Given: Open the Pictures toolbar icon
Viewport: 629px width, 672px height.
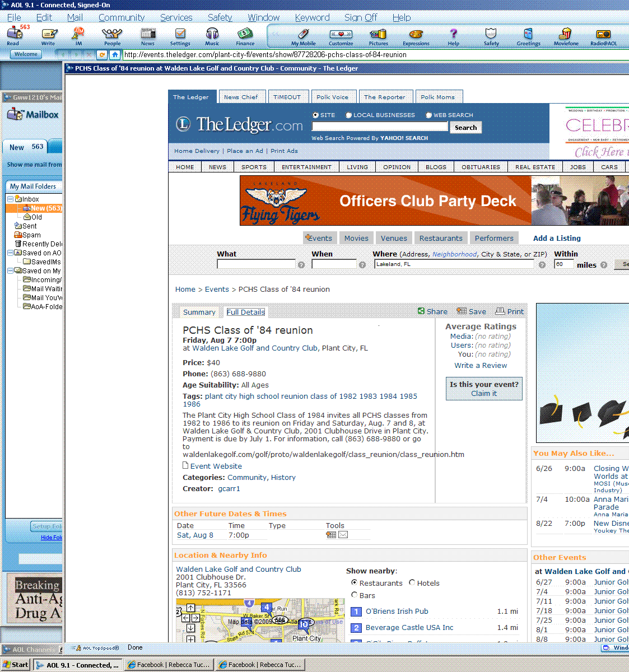Looking at the screenshot, I should click(x=379, y=37).
